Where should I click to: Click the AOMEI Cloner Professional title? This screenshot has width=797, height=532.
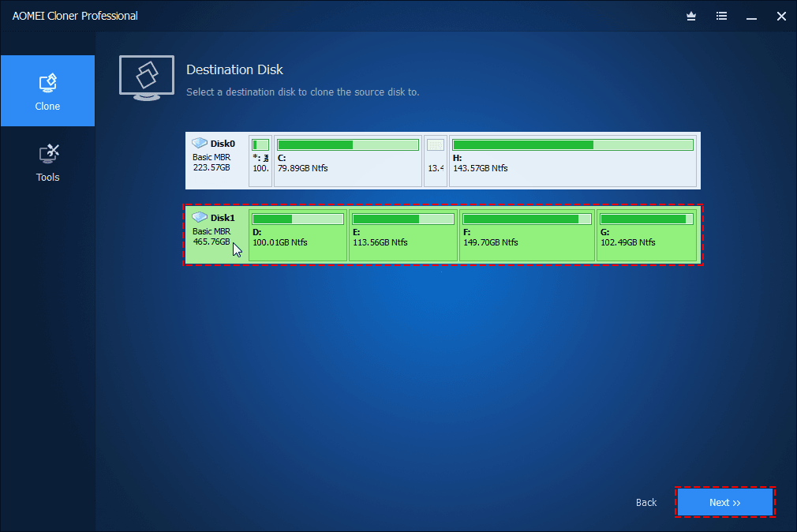(75, 16)
